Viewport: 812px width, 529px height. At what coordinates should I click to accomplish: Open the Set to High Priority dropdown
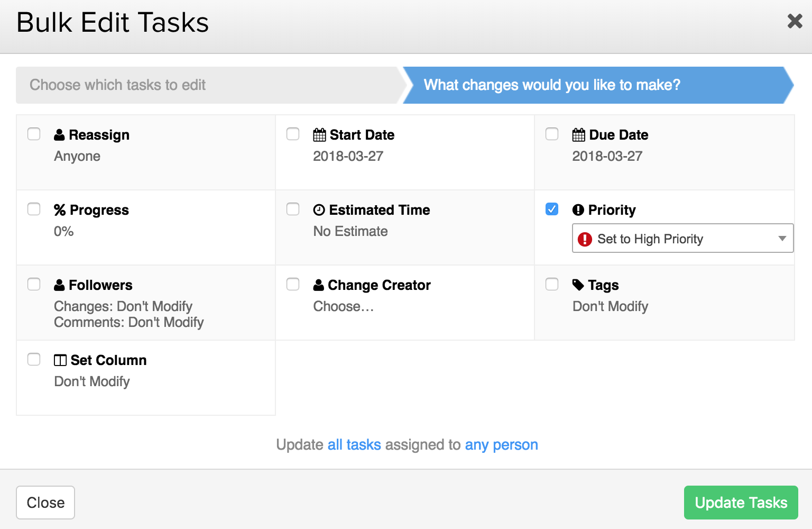682,238
